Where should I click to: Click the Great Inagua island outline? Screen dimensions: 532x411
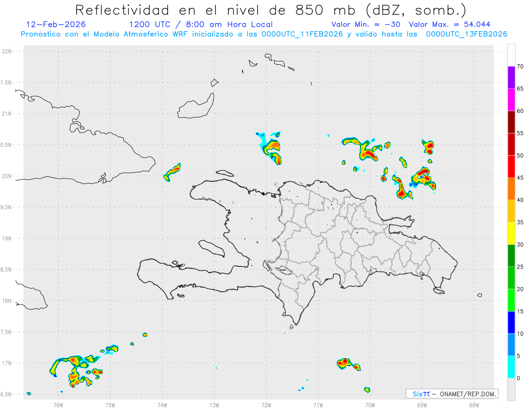tap(196, 106)
